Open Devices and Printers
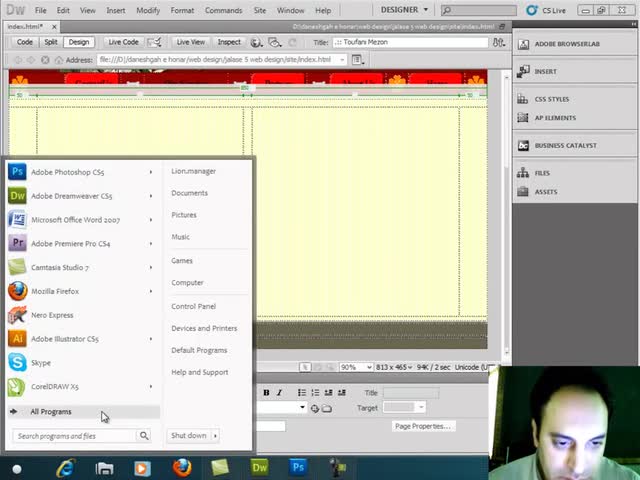This screenshot has height=480, width=640. (x=204, y=328)
